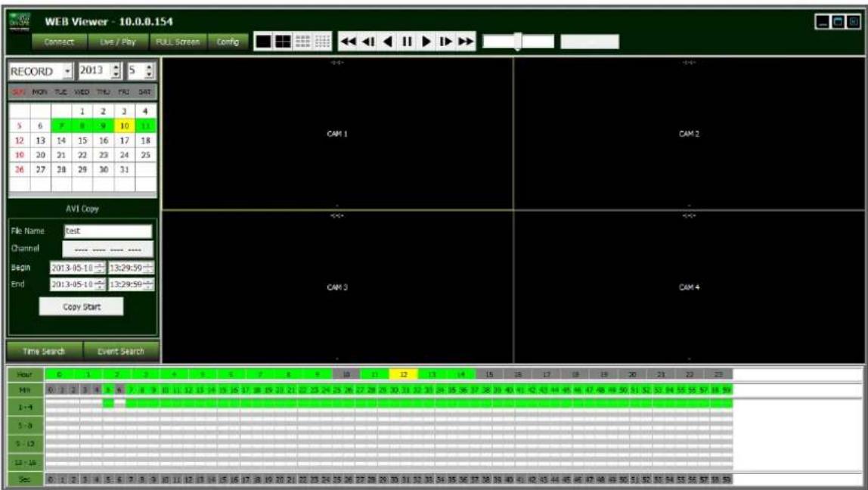
Task: Select hour 23 on the timeline
Action: click(718, 375)
